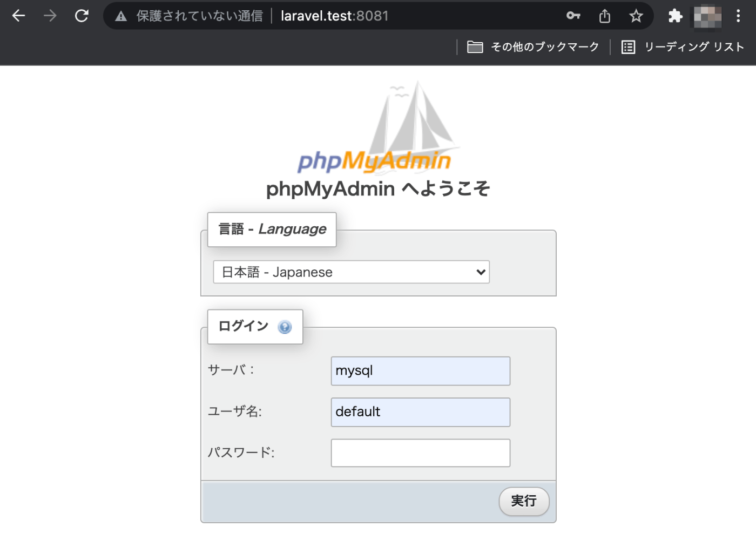Bookmark this page with the star icon
This screenshot has width=756, height=533.
636,16
